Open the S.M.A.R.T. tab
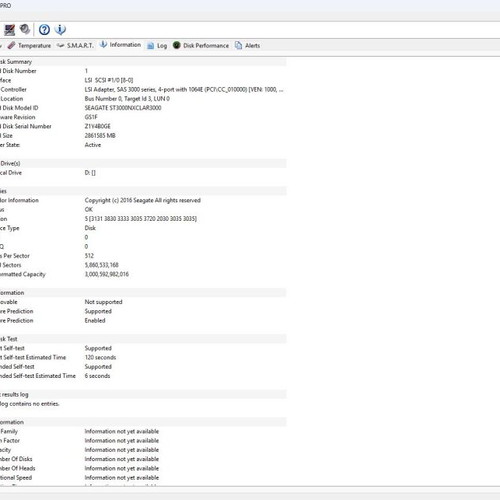This screenshot has height=500, width=500. (x=75, y=45)
